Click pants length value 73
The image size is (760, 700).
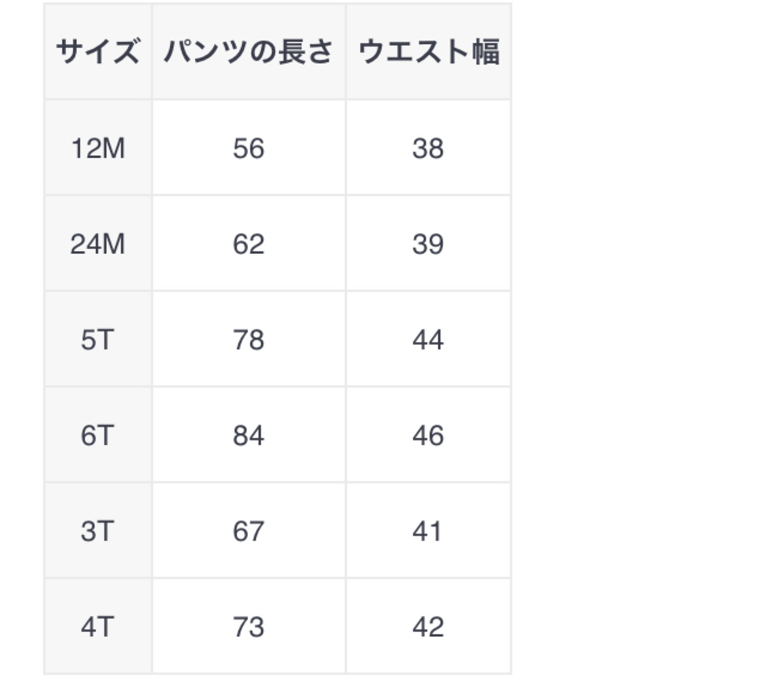248,626
